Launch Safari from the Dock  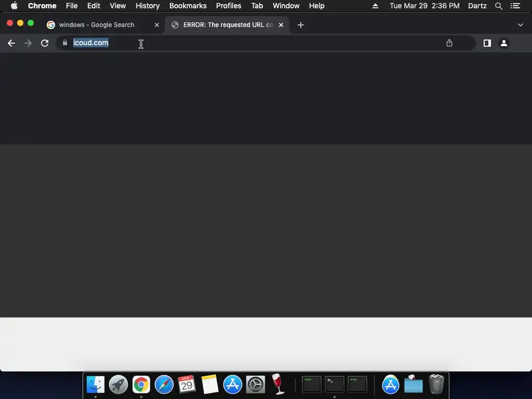pos(164,384)
